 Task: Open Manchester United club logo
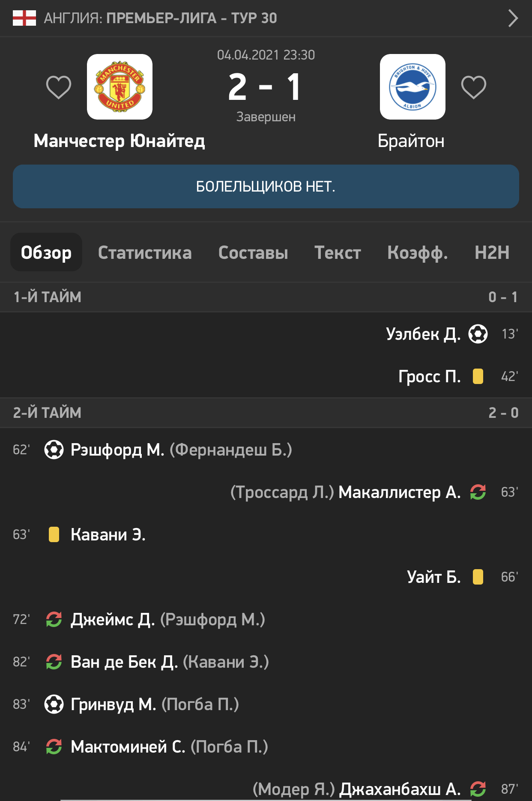point(120,87)
